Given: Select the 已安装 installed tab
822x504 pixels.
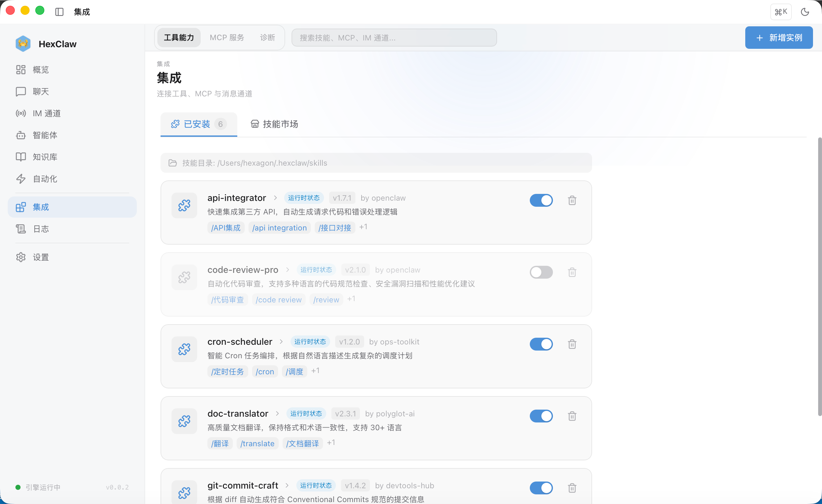Looking at the screenshot, I should click(199, 124).
